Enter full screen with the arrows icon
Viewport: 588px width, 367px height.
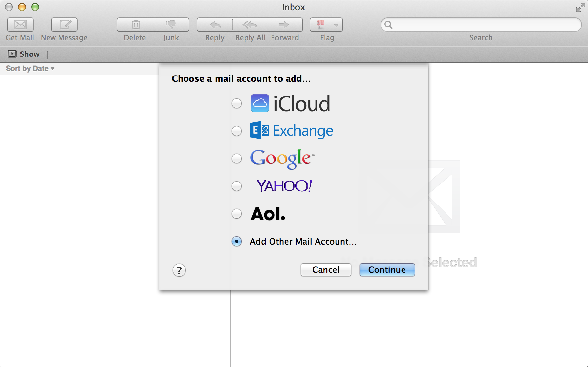point(580,7)
